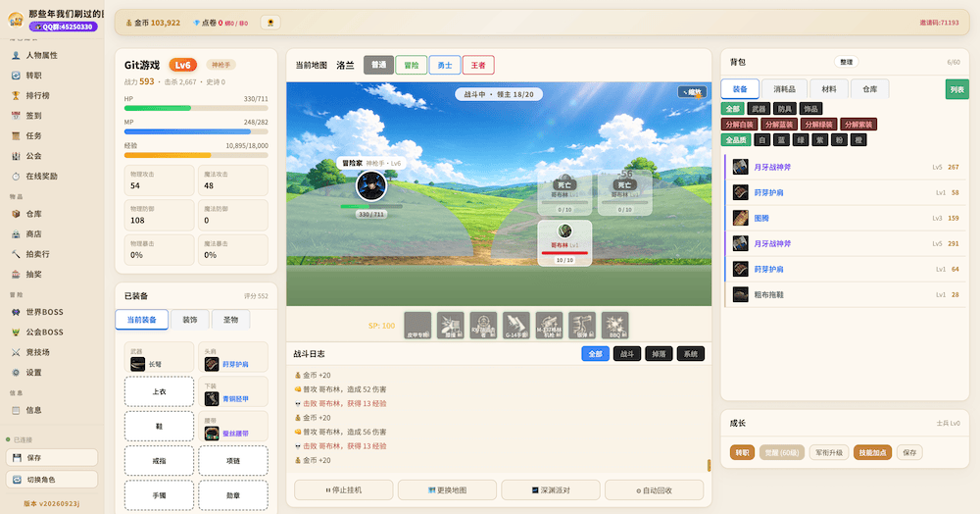Click the sun icon button in top bar

click(270, 23)
